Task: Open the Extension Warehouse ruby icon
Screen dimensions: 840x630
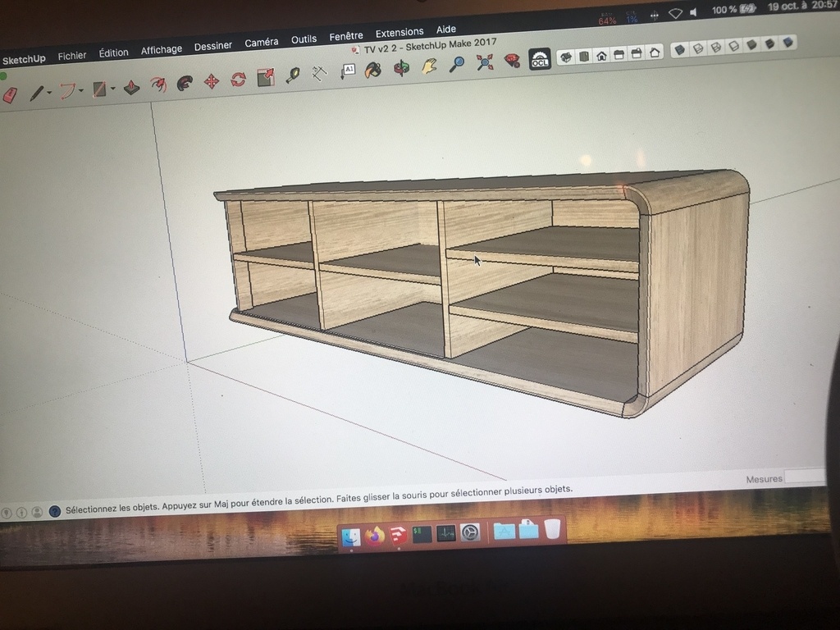Action: pyautogui.click(x=512, y=61)
